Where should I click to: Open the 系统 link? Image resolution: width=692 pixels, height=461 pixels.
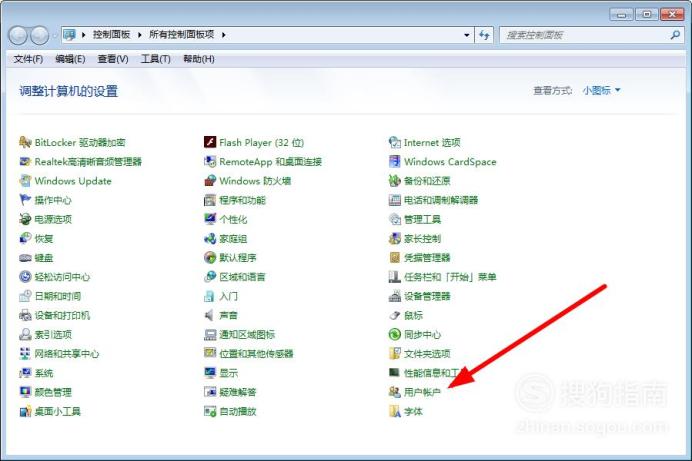(44, 373)
